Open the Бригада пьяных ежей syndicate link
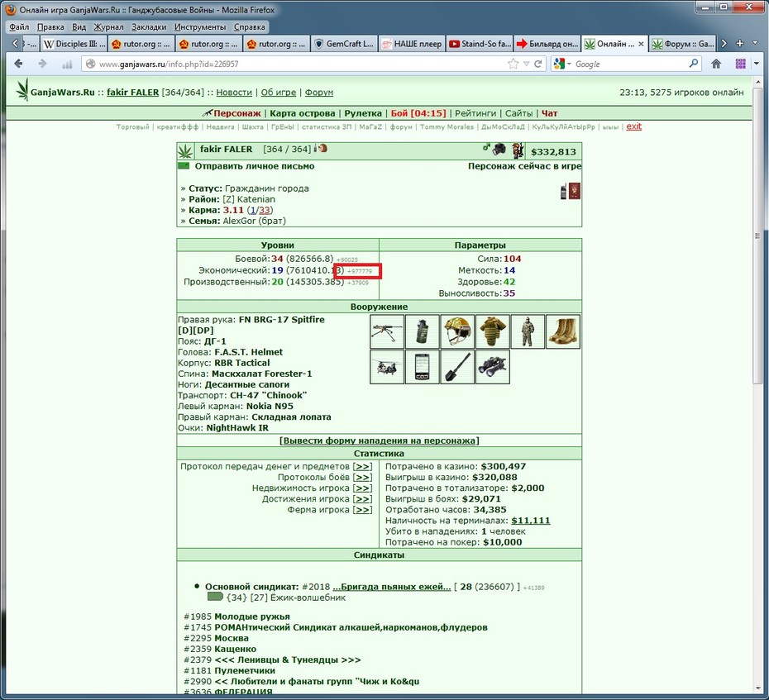 [x=391, y=586]
